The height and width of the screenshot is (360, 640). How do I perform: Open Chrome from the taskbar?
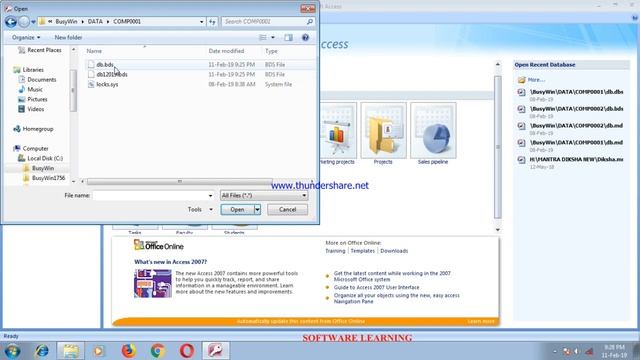[158, 351]
